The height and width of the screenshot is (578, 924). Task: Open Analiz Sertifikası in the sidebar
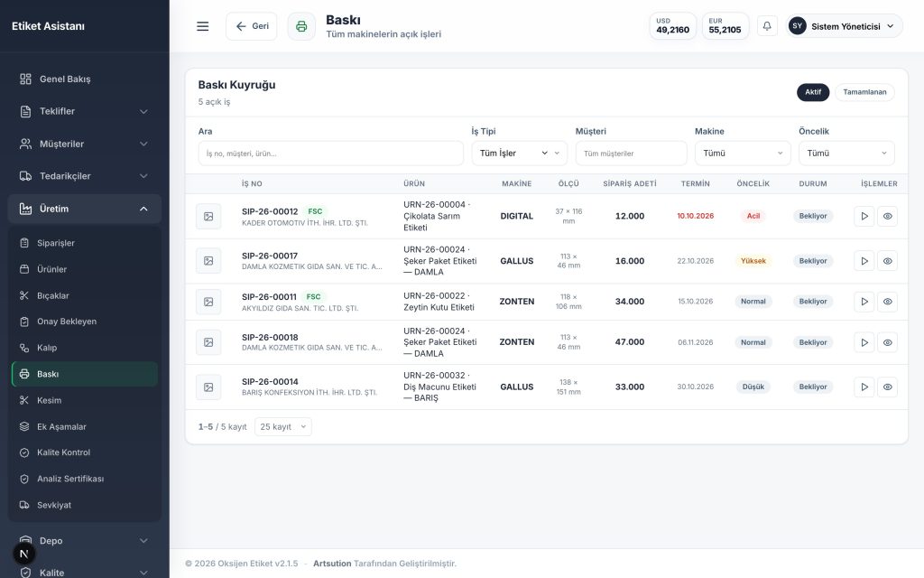pyautogui.click(x=84, y=479)
